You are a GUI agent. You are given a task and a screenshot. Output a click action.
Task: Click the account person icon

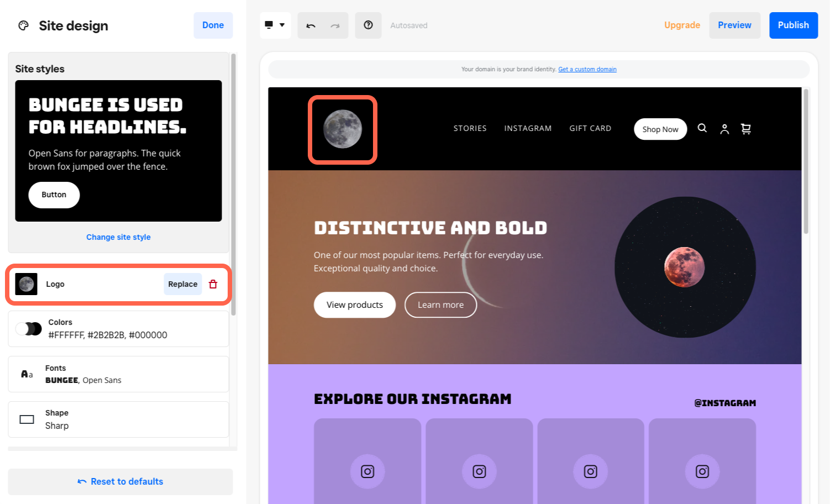pyautogui.click(x=724, y=129)
